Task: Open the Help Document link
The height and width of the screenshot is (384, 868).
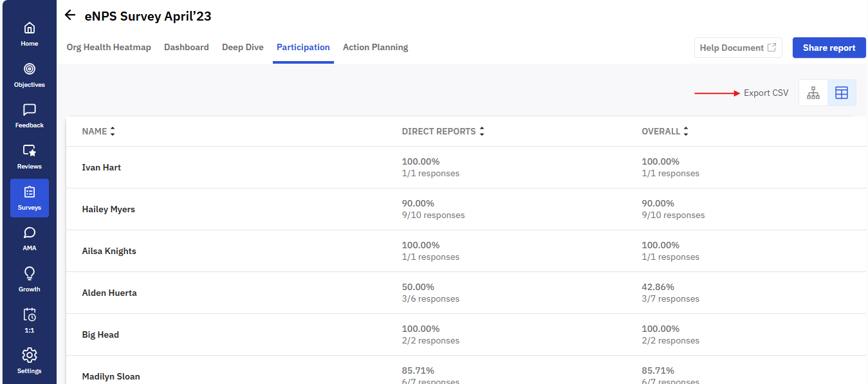Action: [737, 48]
